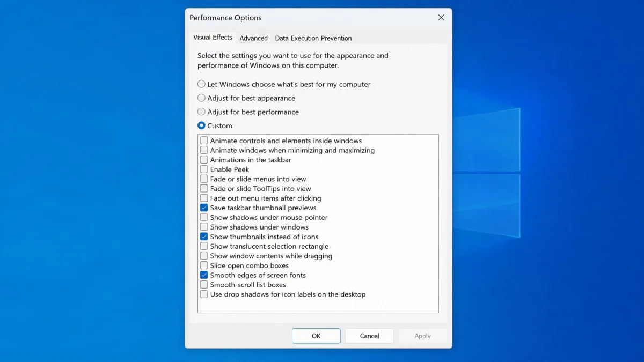Image resolution: width=644 pixels, height=362 pixels.
Task: Uncheck Smooth edges of screen fonts
Action: click(204, 275)
